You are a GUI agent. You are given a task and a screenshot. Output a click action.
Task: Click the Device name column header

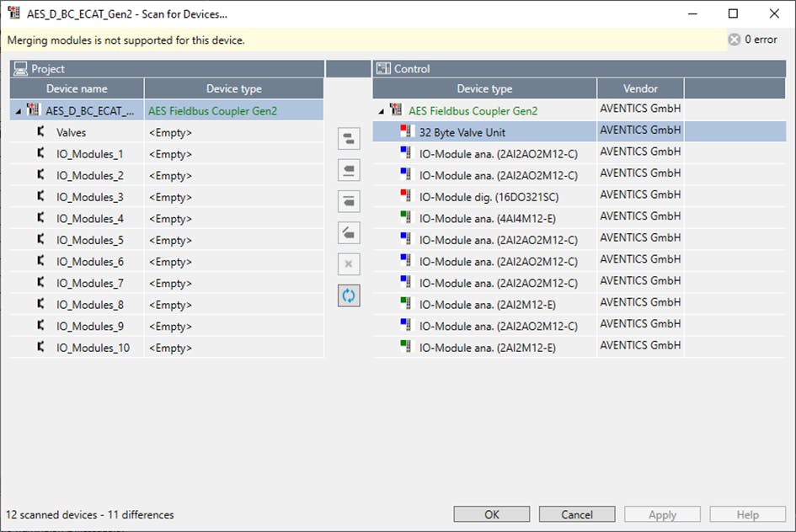(x=77, y=88)
